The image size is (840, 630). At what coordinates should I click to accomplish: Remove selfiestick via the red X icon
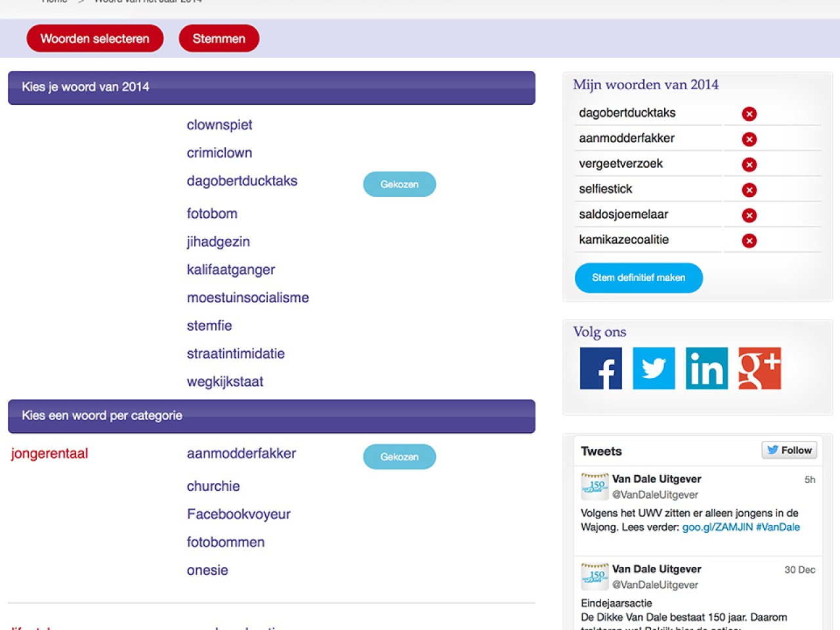coord(749,190)
